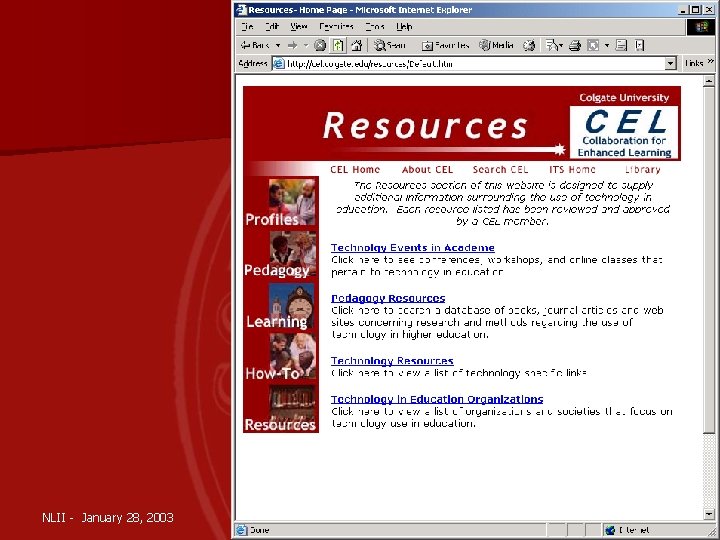The height and width of the screenshot is (540, 720).
Task: Open the Edit menu
Action: click(x=272, y=27)
